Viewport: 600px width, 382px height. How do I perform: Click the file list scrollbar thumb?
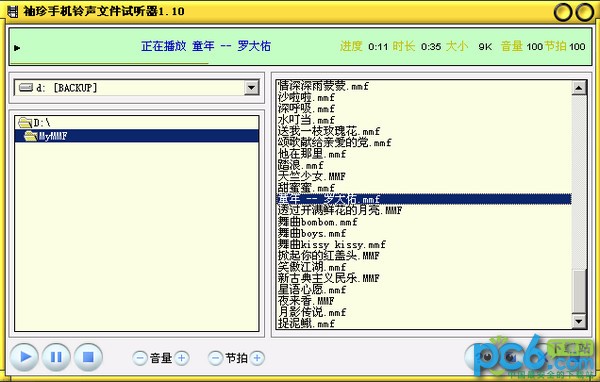pyautogui.click(x=579, y=291)
